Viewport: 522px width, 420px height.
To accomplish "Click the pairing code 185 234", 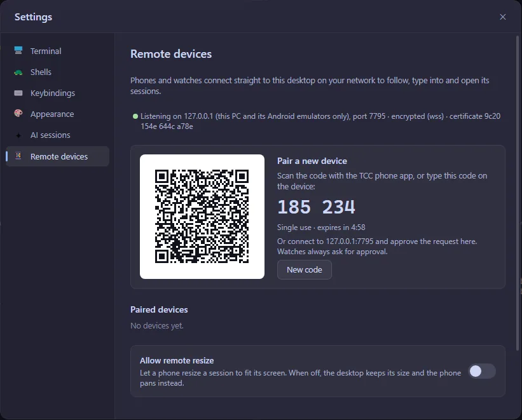I will [316, 207].
